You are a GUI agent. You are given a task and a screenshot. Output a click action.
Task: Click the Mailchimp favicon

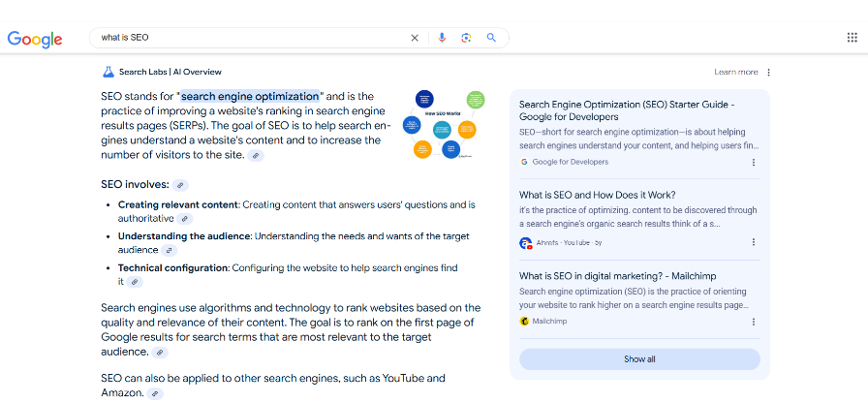524,321
